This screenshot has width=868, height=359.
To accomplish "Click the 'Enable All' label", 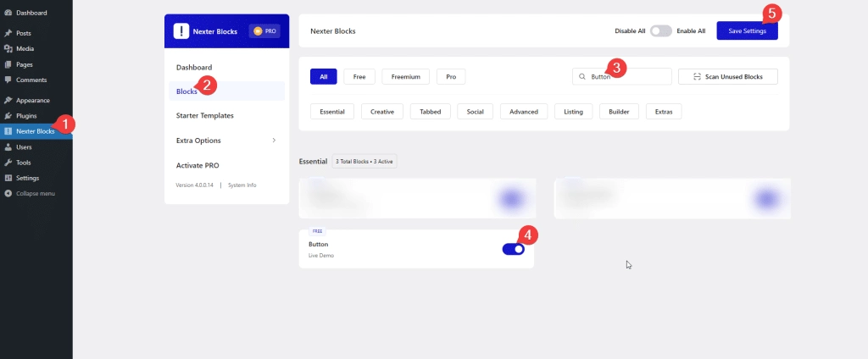I will tap(691, 31).
